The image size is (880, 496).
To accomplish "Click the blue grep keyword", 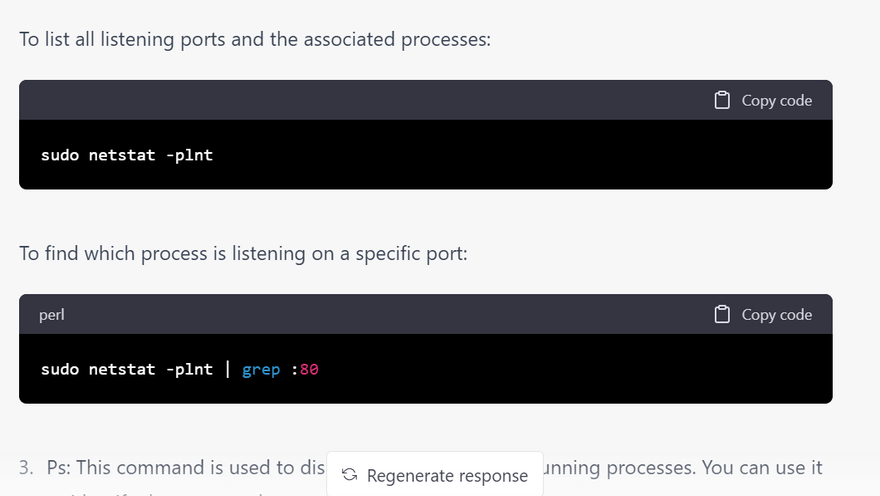I will (261, 369).
